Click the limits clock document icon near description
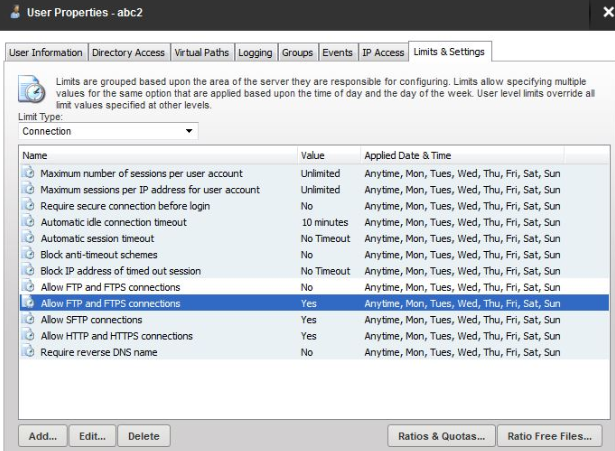Viewport: 615px width, 451px height. pyautogui.click(x=31, y=90)
